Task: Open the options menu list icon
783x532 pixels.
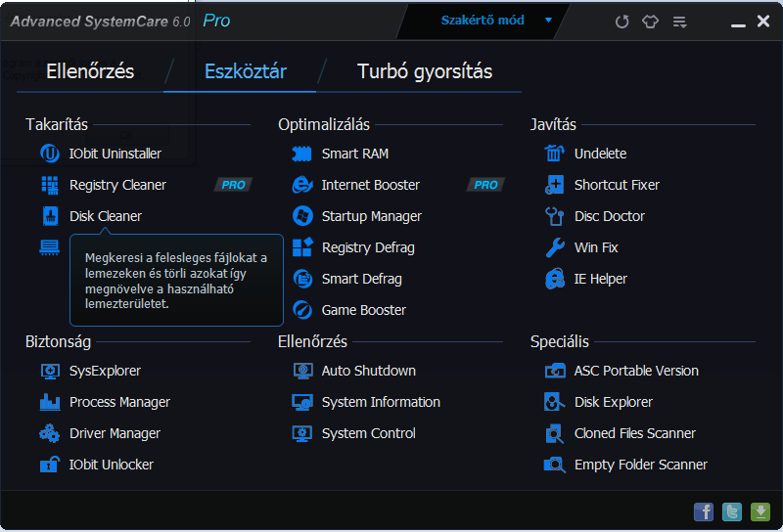Action: [x=679, y=22]
